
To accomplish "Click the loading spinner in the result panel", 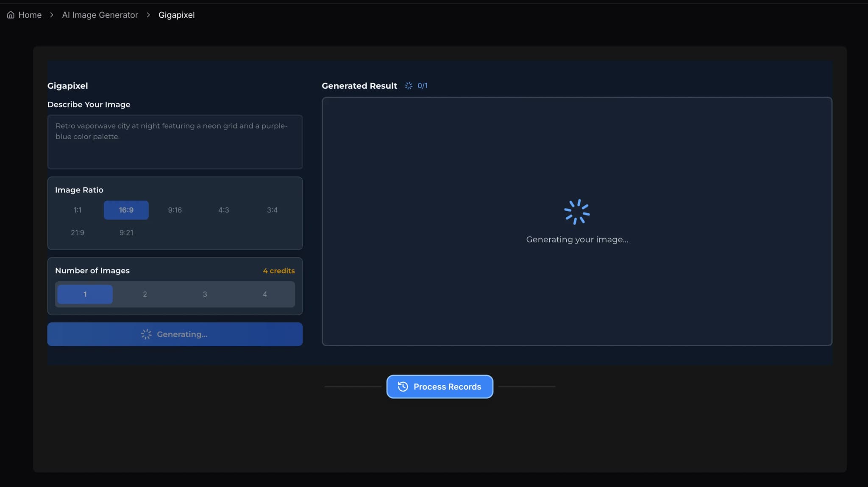I will coord(576,211).
